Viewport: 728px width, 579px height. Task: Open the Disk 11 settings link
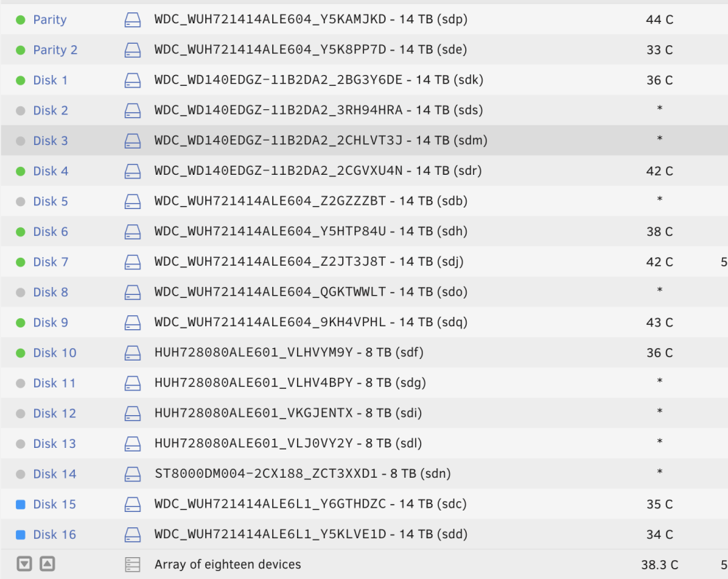tap(55, 383)
